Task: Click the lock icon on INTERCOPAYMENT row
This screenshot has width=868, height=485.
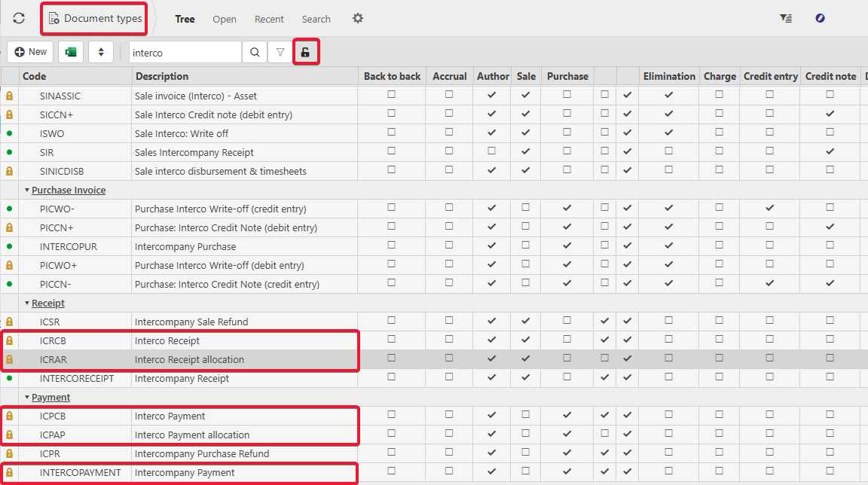Action: [9, 472]
